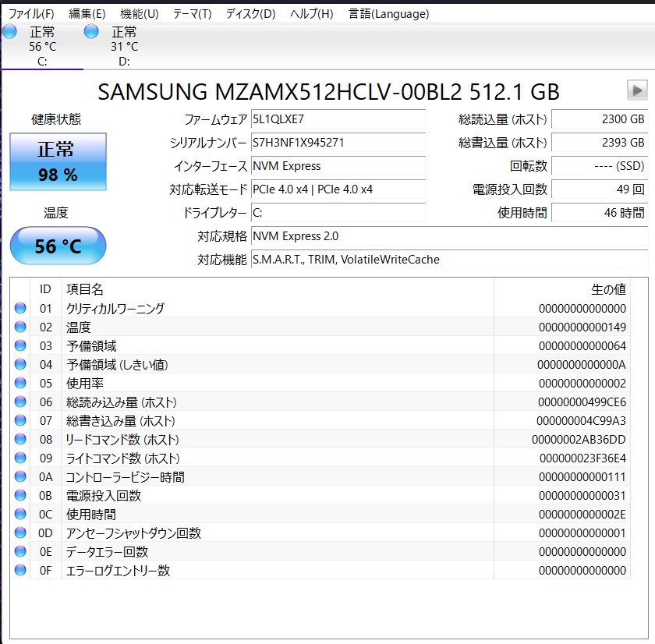The width and height of the screenshot is (655, 644).
Task: Click the status icon for 総読み込み量 (ホスト)
Action: [x=20, y=402]
